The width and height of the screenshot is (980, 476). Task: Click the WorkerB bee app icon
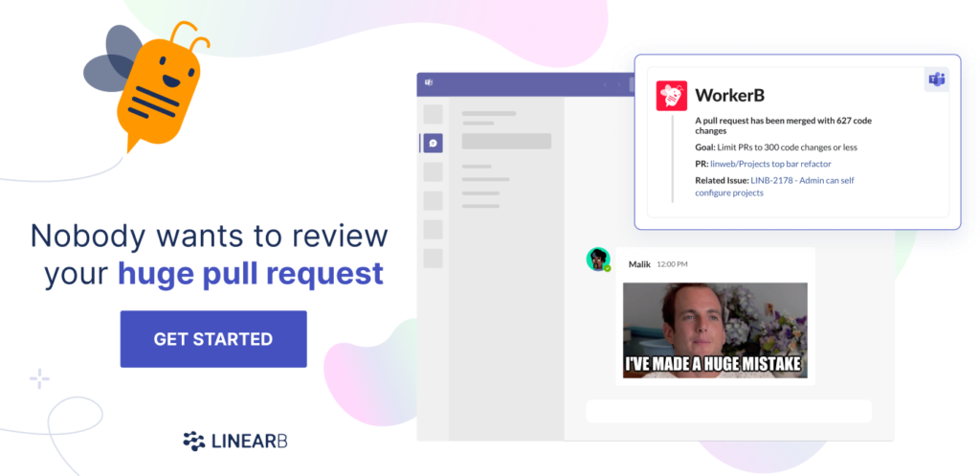tap(671, 96)
